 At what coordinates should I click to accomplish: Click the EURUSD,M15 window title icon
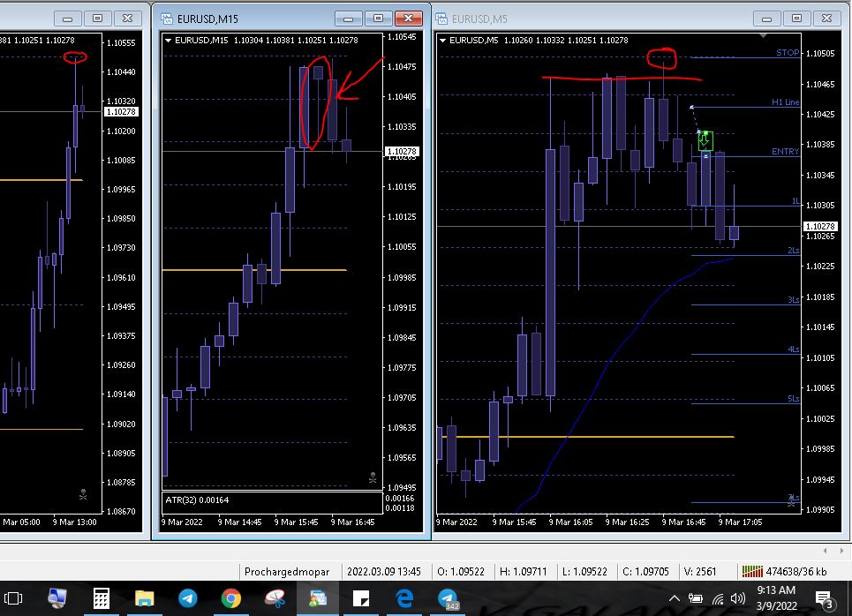coord(167,19)
